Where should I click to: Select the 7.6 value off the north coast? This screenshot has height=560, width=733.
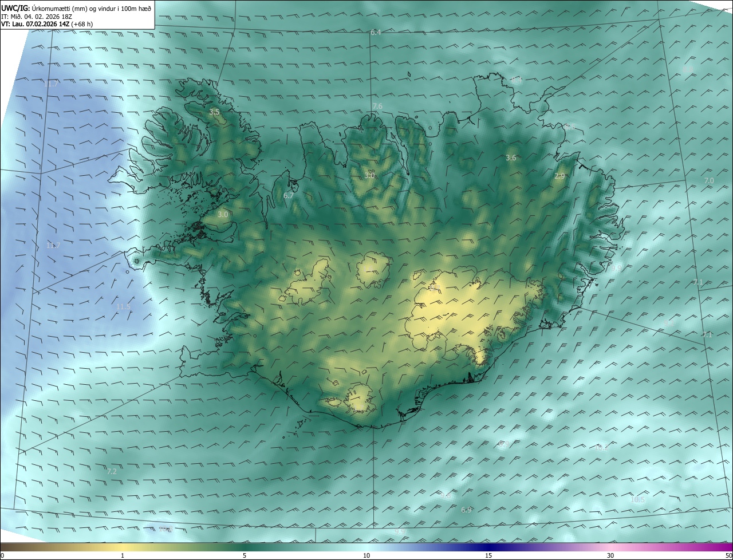[377, 107]
